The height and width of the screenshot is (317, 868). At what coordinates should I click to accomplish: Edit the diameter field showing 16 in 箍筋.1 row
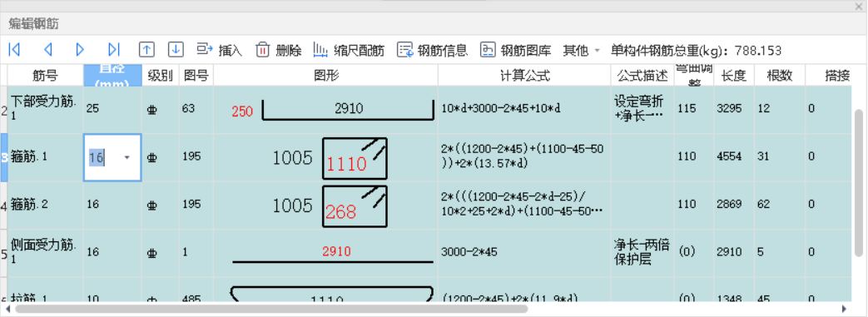coord(112,158)
